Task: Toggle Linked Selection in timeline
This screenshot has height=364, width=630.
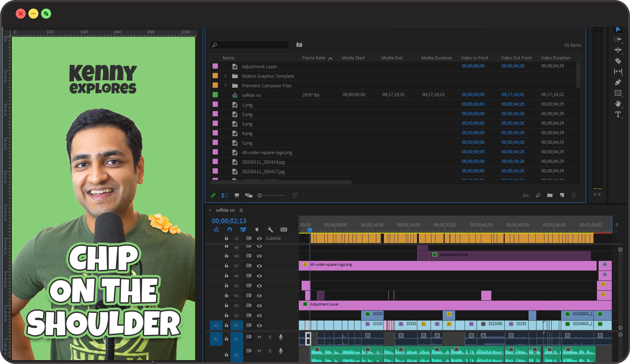Action: tap(243, 230)
